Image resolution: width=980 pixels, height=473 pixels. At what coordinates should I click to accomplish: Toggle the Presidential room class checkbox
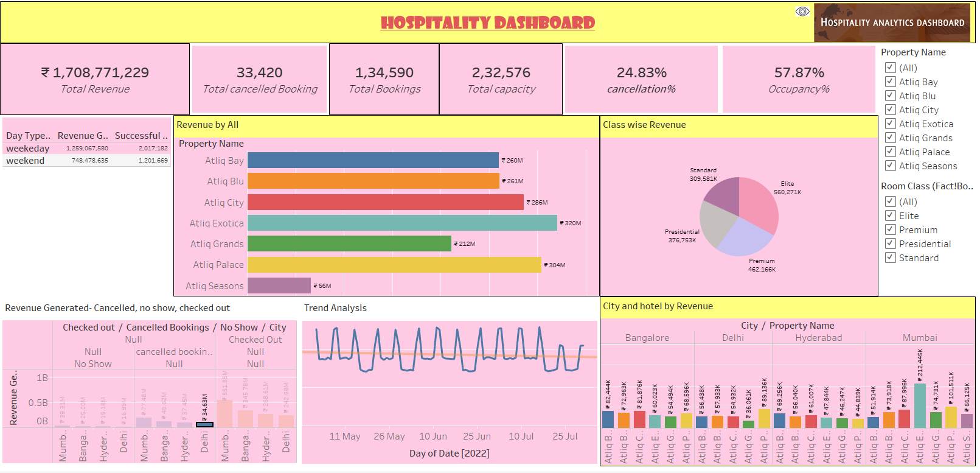(x=891, y=244)
